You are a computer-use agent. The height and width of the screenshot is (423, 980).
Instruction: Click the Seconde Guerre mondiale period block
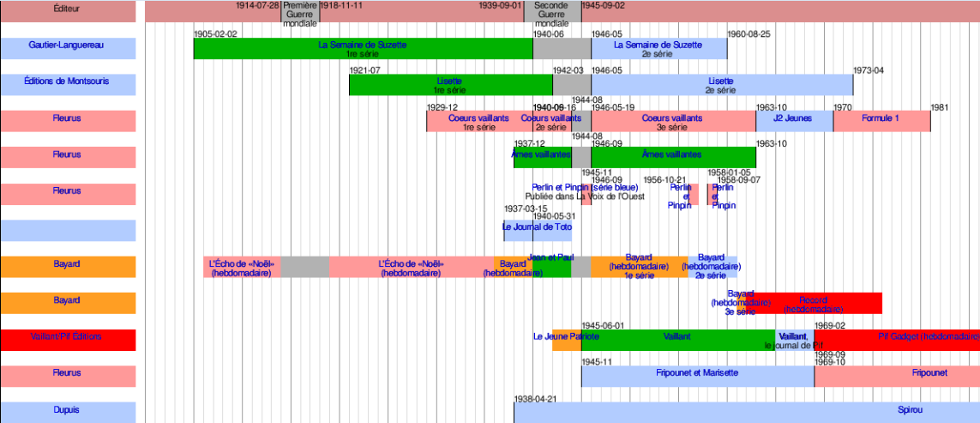552,11
